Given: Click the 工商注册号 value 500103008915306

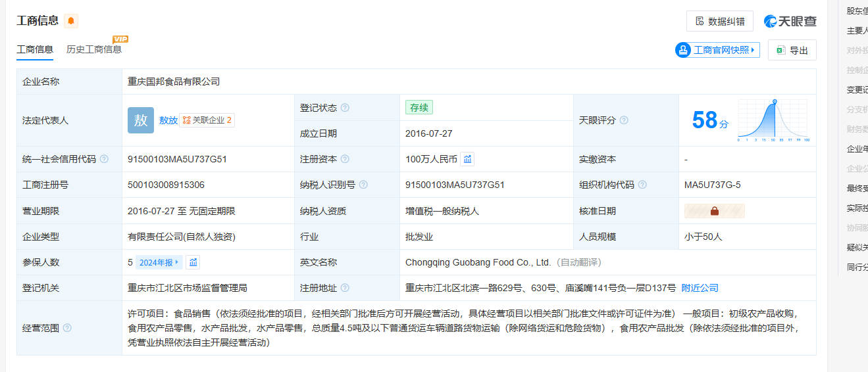Looking at the screenshot, I should 166,185.
